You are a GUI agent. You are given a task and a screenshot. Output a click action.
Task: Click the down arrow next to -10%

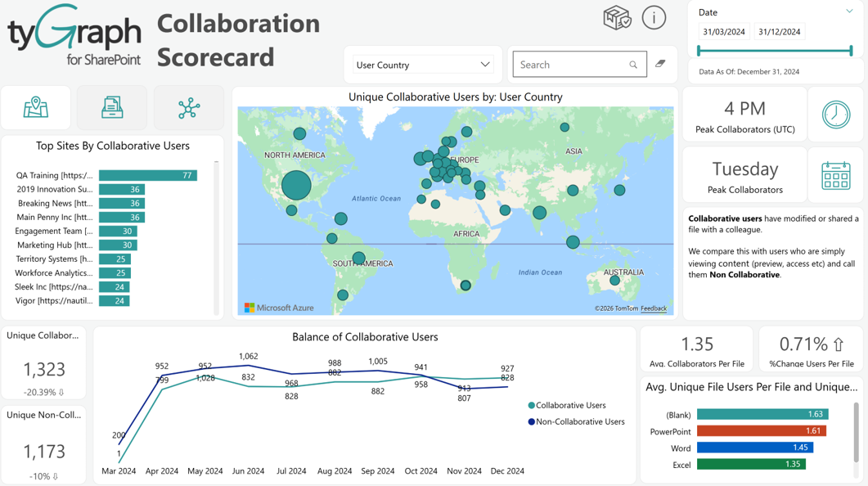56,476
